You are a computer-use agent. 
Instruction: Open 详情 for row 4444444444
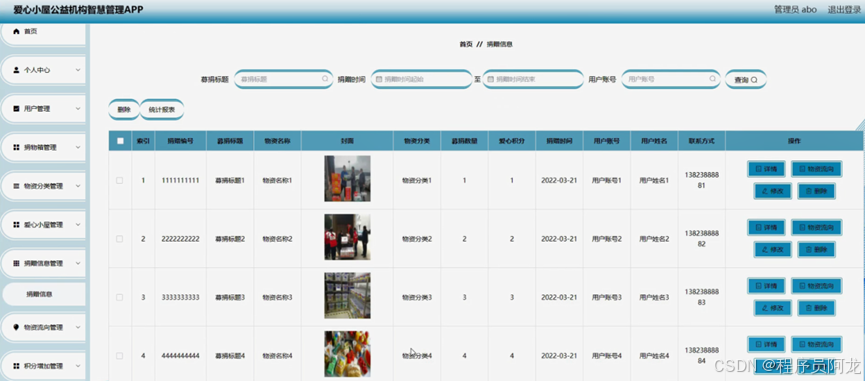[766, 345]
